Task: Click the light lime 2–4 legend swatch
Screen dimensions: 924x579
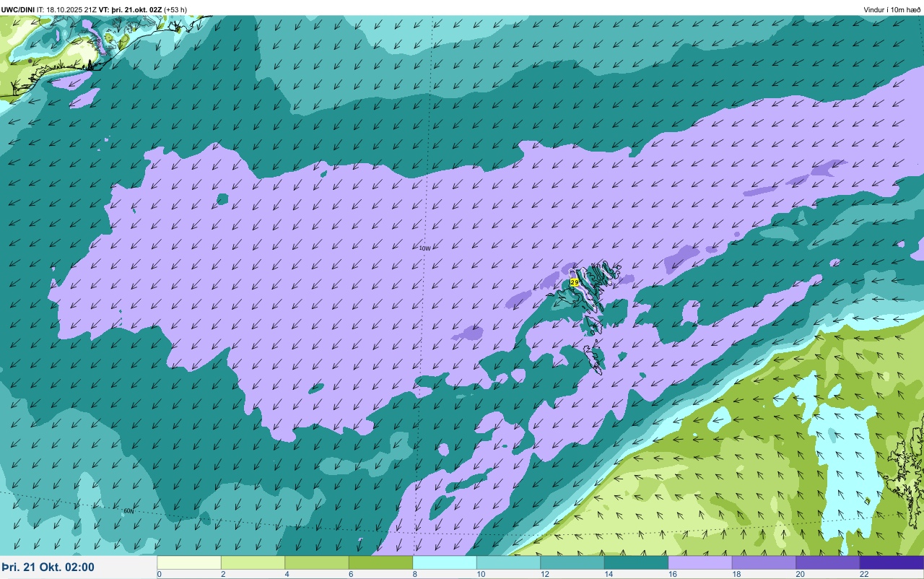Action: click(x=253, y=562)
